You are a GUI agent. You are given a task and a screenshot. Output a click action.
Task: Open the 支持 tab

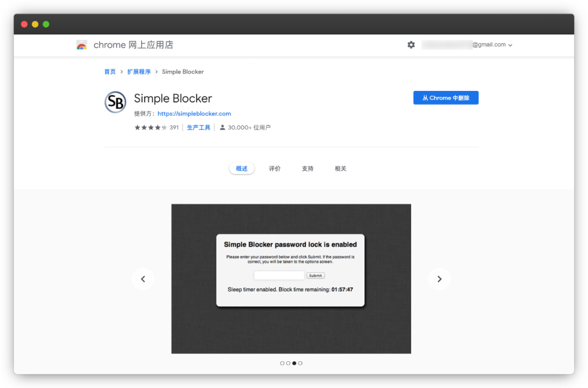point(308,169)
